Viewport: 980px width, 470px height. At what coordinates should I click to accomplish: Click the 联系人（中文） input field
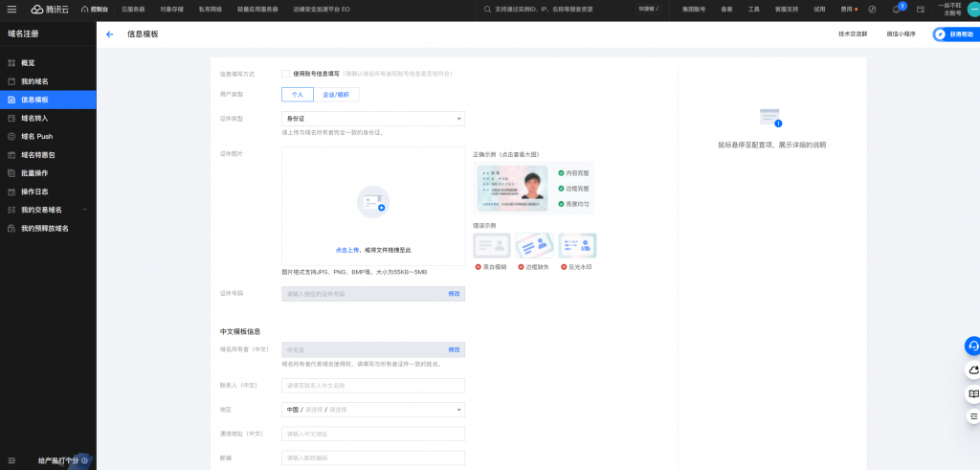[373, 386]
